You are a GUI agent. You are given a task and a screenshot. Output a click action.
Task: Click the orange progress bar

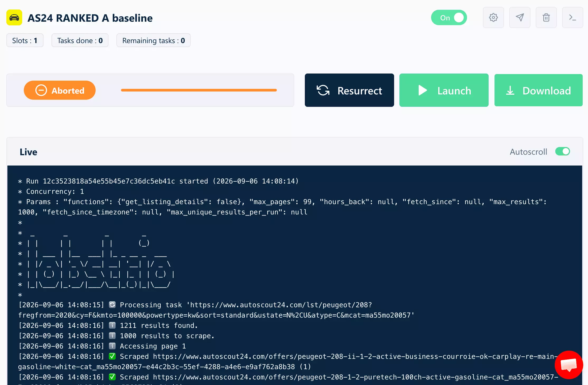click(199, 90)
